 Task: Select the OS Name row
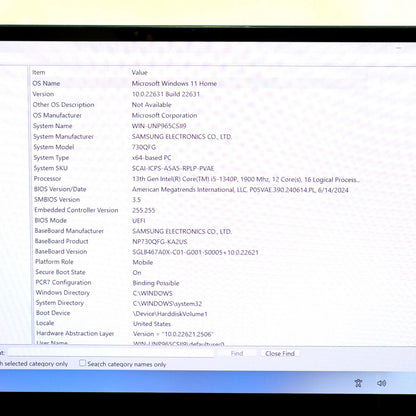point(223,83)
